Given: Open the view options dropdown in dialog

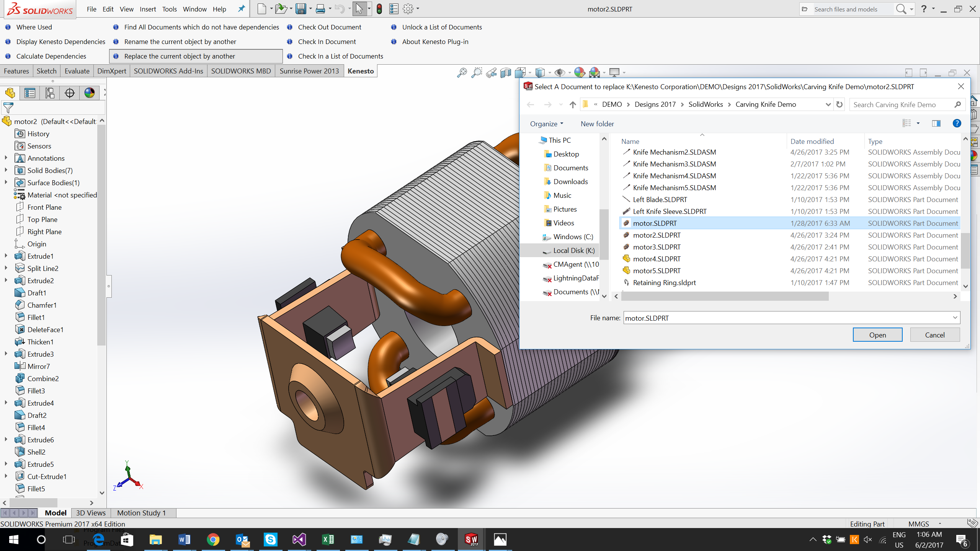Looking at the screenshot, I should pyautogui.click(x=918, y=123).
